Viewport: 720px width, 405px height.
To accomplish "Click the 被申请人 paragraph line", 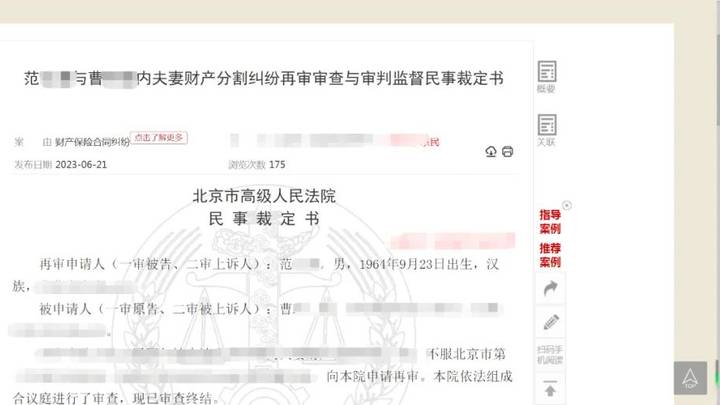I will point(269,309).
